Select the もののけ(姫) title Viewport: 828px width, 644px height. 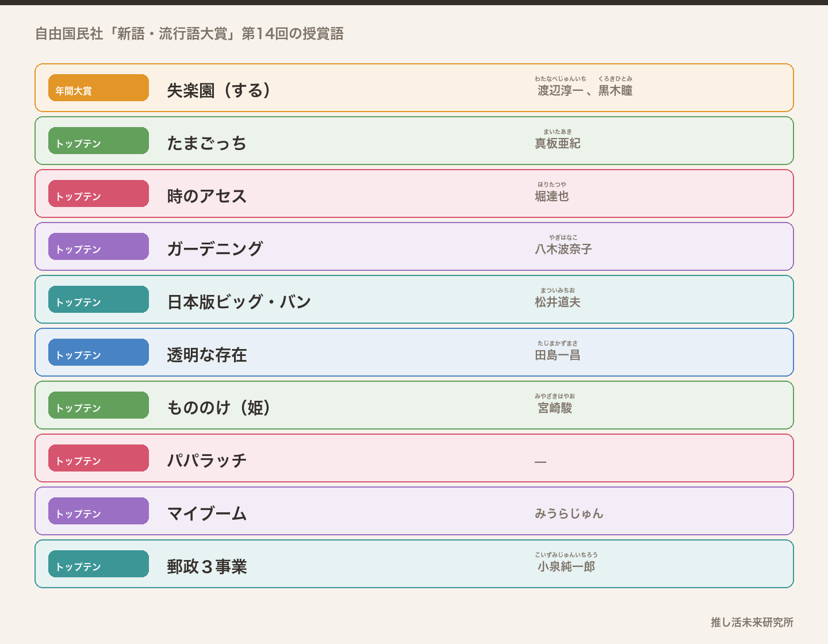pos(218,408)
